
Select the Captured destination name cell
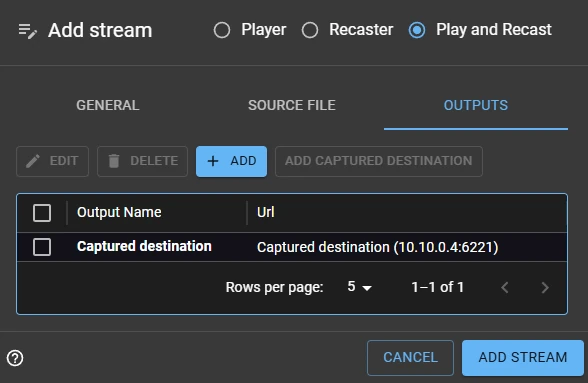(x=144, y=246)
